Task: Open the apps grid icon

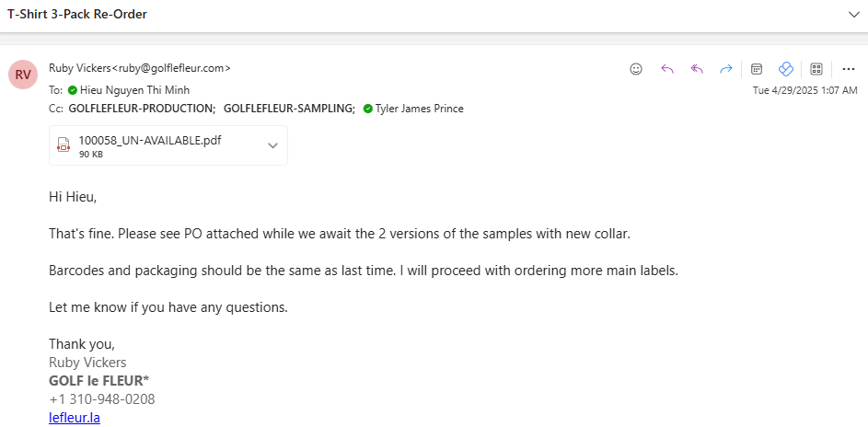Action: [816, 69]
